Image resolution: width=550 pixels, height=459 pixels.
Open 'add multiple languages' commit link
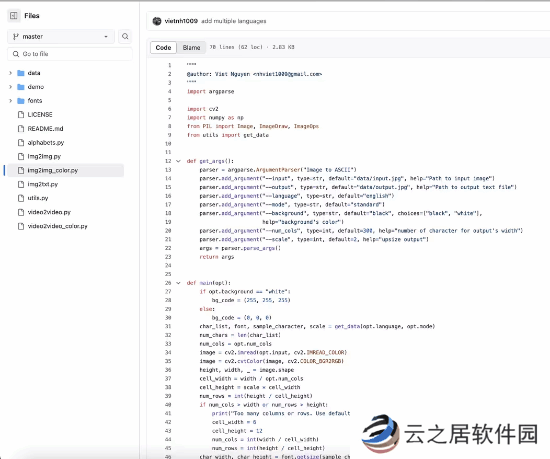click(234, 21)
